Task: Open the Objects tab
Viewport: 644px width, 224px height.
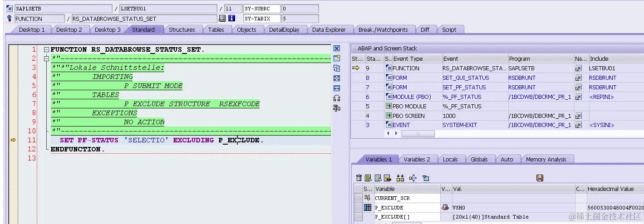Action: click(x=247, y=29)
